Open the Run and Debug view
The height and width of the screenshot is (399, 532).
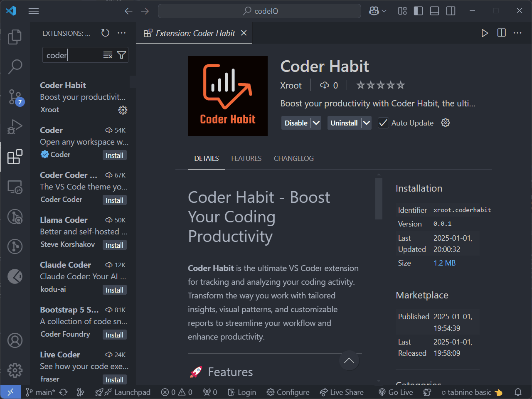15,127
